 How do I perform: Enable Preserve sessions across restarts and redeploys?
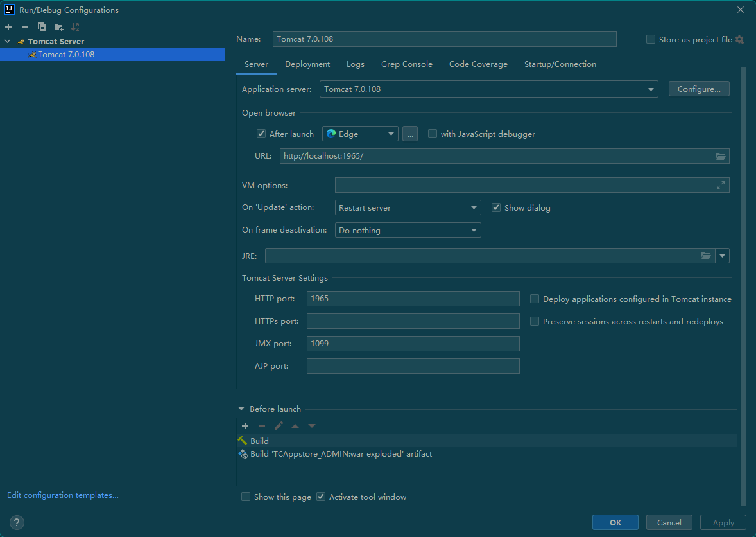(x=534, y=321)
